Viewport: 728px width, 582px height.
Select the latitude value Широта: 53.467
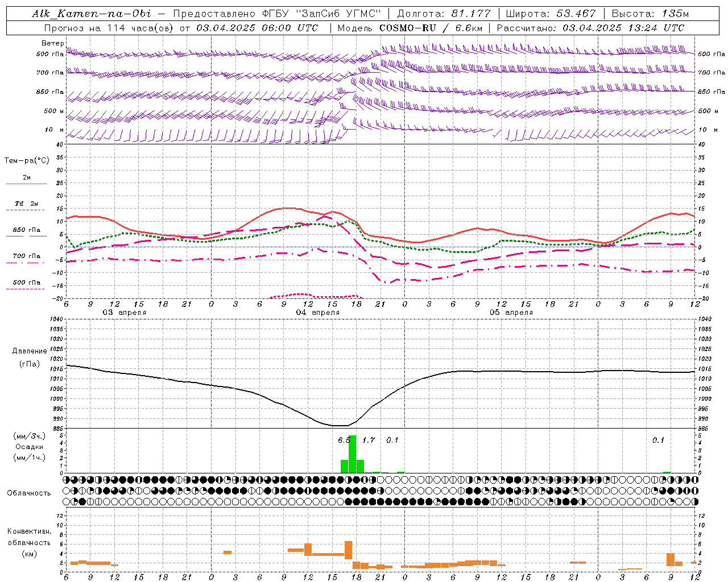pyautogui.click(x=551, y=14)
